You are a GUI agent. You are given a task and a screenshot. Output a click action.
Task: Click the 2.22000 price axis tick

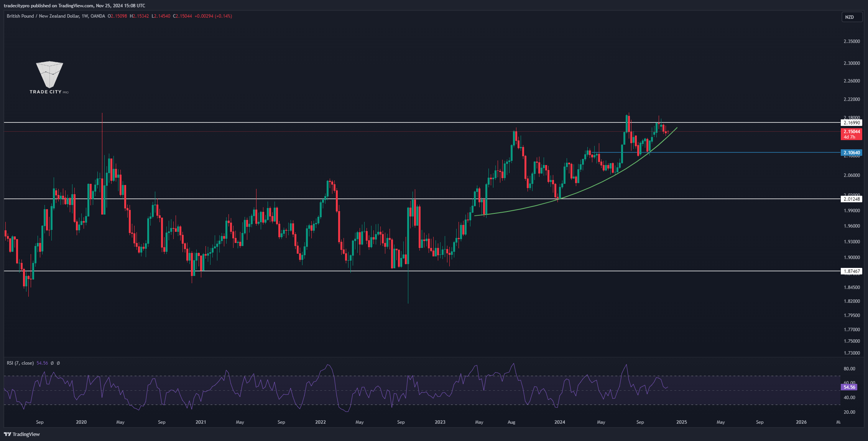click(852, 99)
